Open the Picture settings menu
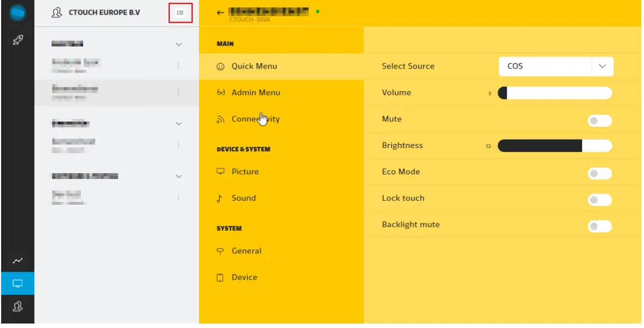Image resolution: width=644 pixels, height=328 pixels. pos(245,172)
